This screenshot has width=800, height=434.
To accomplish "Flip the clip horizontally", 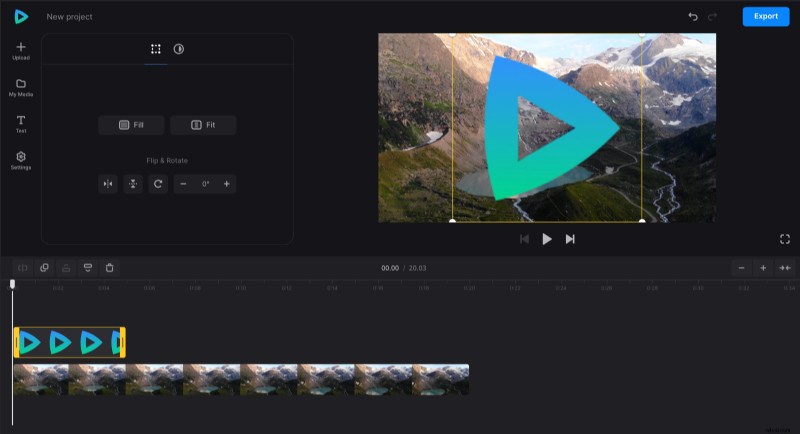I will tap(108, 184).
